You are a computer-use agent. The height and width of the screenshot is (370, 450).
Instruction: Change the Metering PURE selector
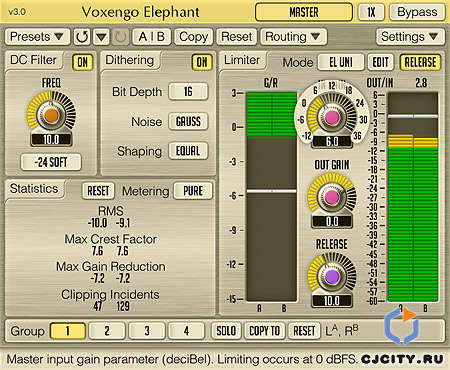click(193, 191)
